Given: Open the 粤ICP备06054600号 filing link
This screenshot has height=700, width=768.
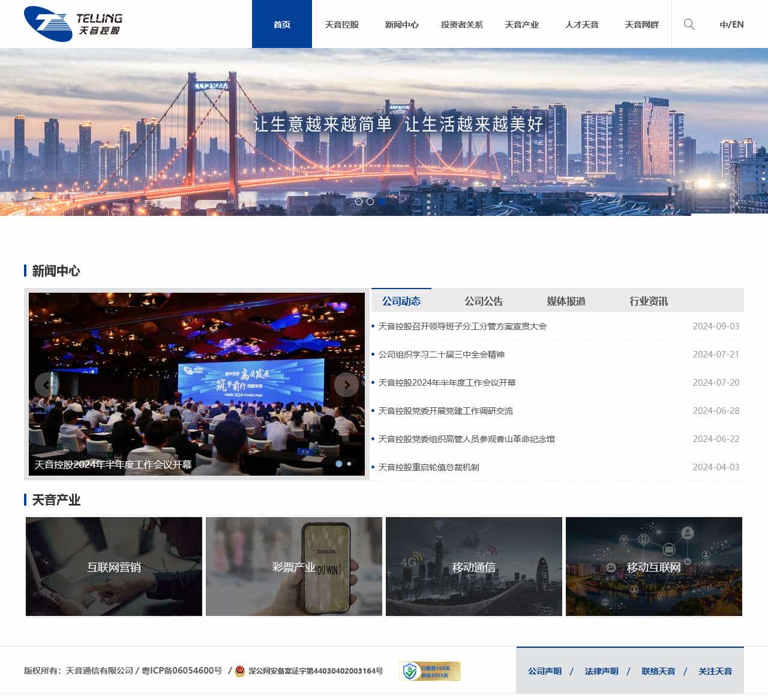Looking at the screenshot, I should click(182, 671).
